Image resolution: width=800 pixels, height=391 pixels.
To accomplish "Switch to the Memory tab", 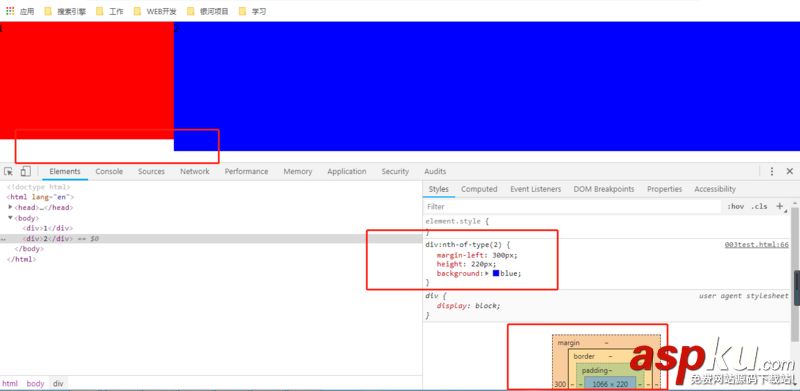I will (x=298, y=172).
